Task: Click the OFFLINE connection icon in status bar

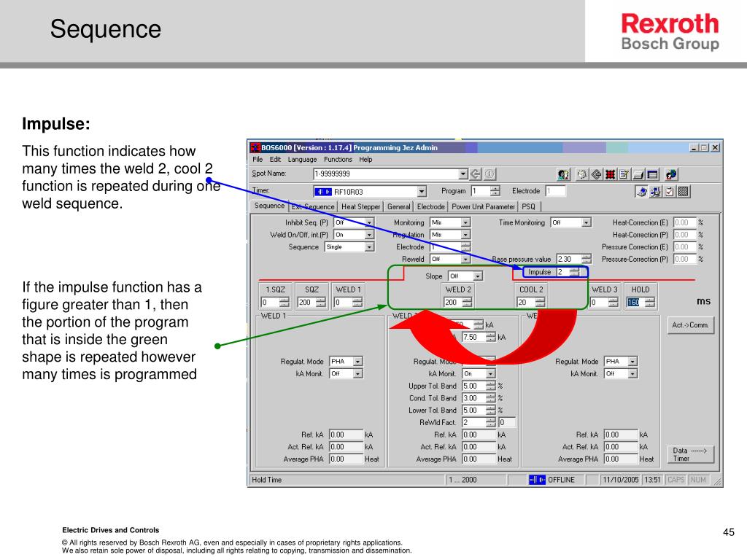Action: pyautogui.click(x=537, y=480)
